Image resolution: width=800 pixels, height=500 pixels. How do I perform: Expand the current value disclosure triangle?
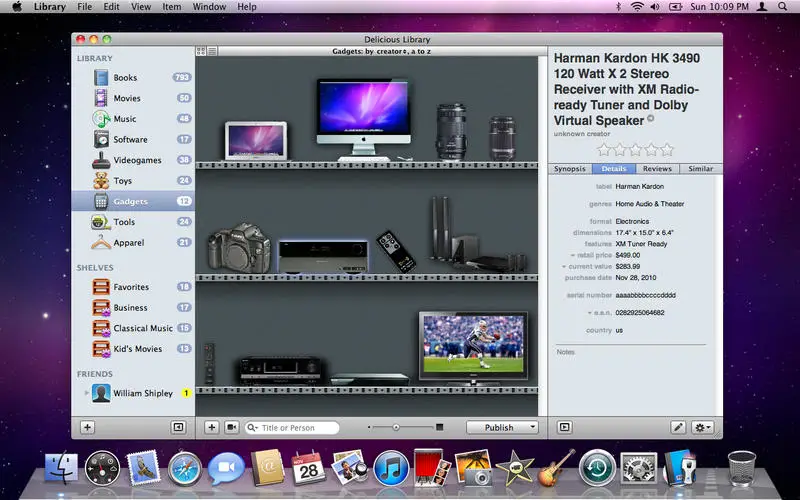point(564,266)
